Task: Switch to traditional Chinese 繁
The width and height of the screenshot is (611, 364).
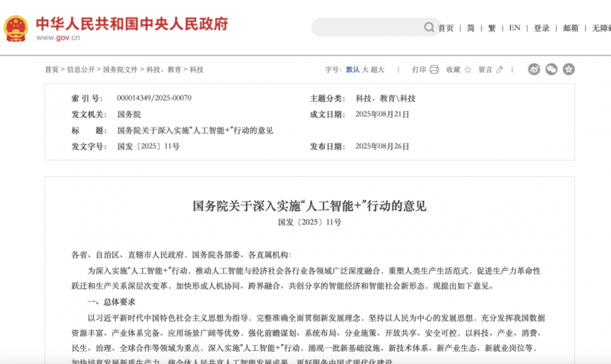Action: click(492, 28)
